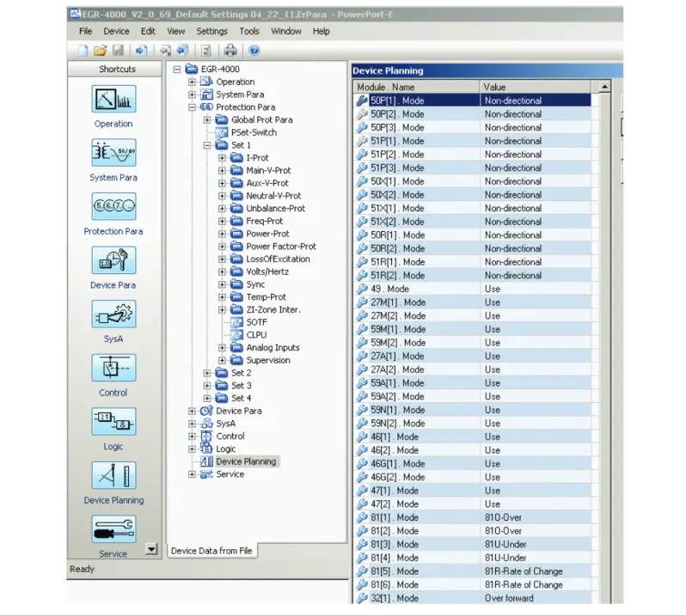Click the PSet-Switch tree icon
The width and height of the screenshot is (686, 616).
coord(222,132)
